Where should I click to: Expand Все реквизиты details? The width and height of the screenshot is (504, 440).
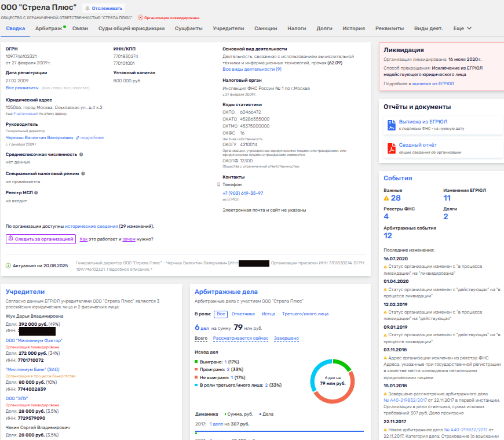coord(22,88)
